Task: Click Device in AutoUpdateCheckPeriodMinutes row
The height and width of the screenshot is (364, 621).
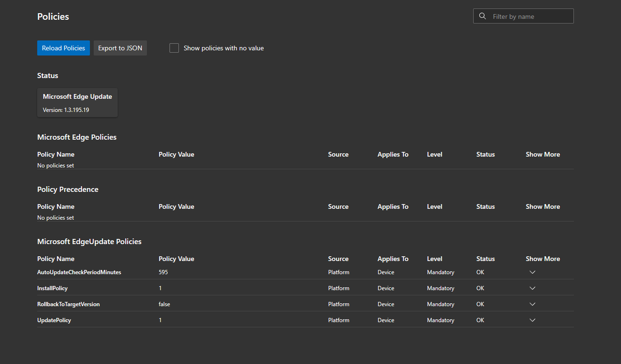Action: coord(386,272)
